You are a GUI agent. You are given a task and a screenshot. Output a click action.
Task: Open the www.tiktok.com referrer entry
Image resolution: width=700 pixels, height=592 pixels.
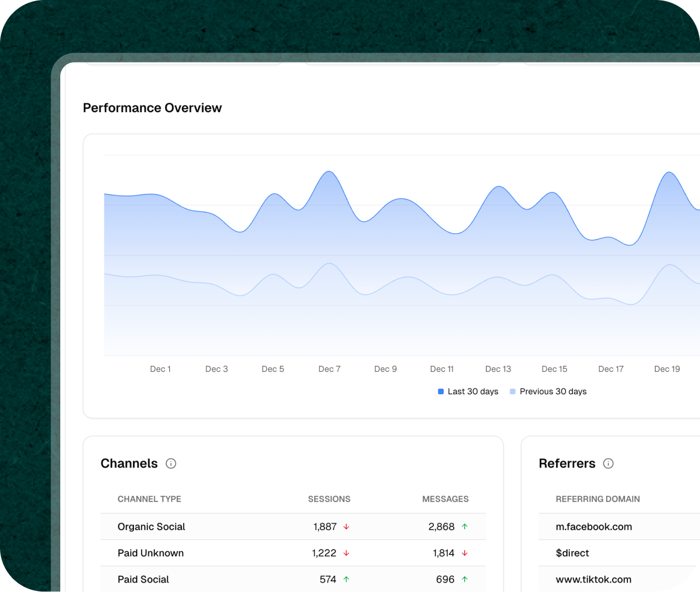pyautogui.click(x=593, y=579)
